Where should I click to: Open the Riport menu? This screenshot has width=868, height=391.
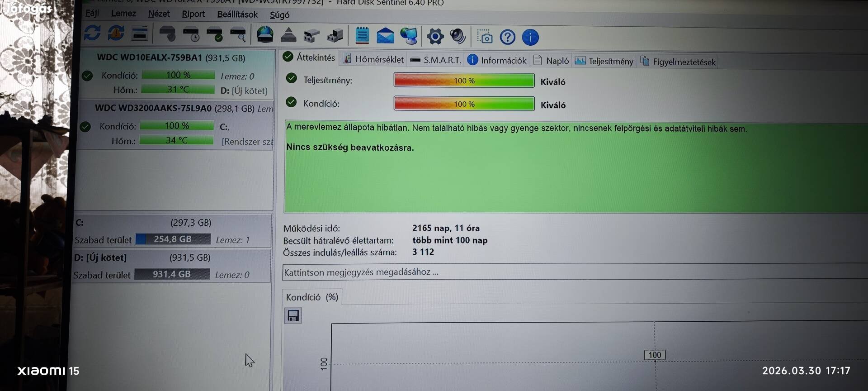click(x=193, y=14)
